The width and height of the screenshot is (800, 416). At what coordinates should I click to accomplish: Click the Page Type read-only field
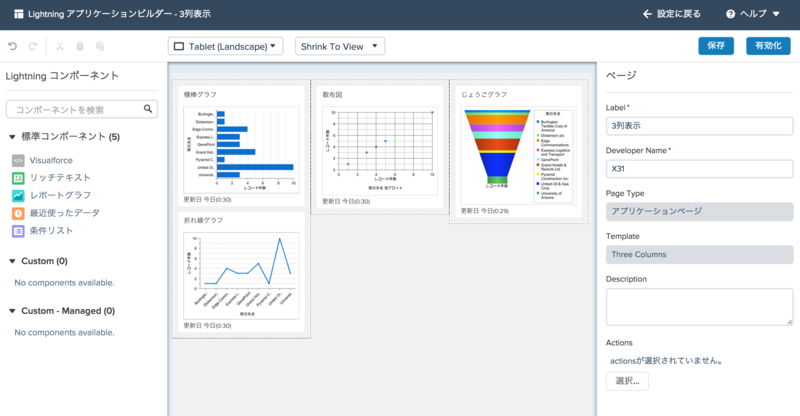point(699,211)
